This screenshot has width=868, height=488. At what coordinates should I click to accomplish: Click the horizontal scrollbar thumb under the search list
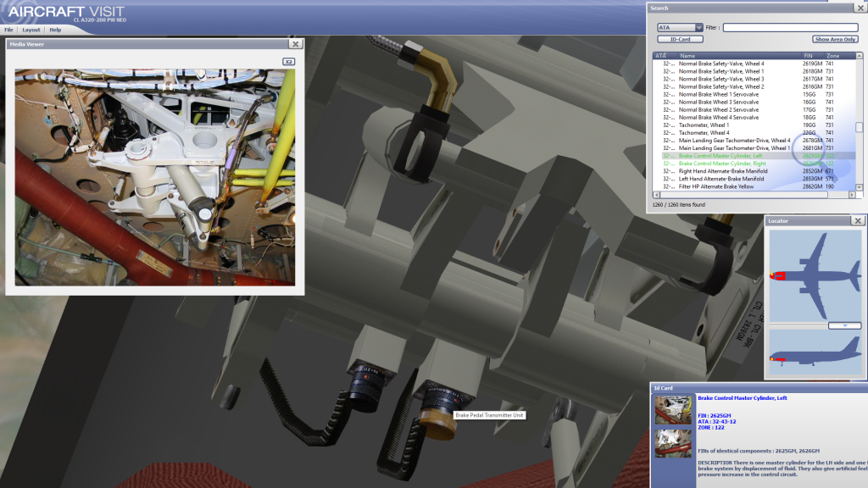point(744,195)
